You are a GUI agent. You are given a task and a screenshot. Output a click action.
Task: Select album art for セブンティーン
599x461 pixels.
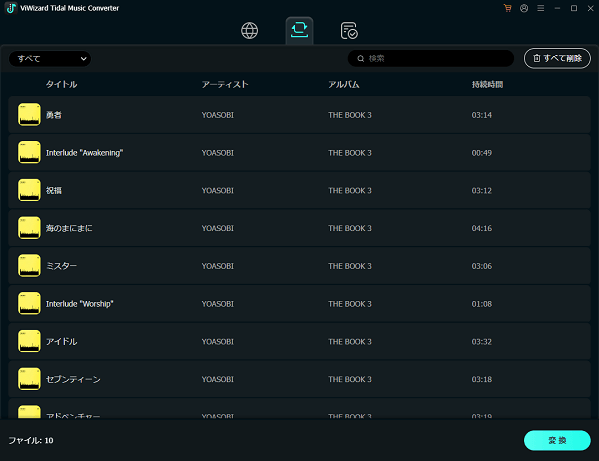pos(29,379)
